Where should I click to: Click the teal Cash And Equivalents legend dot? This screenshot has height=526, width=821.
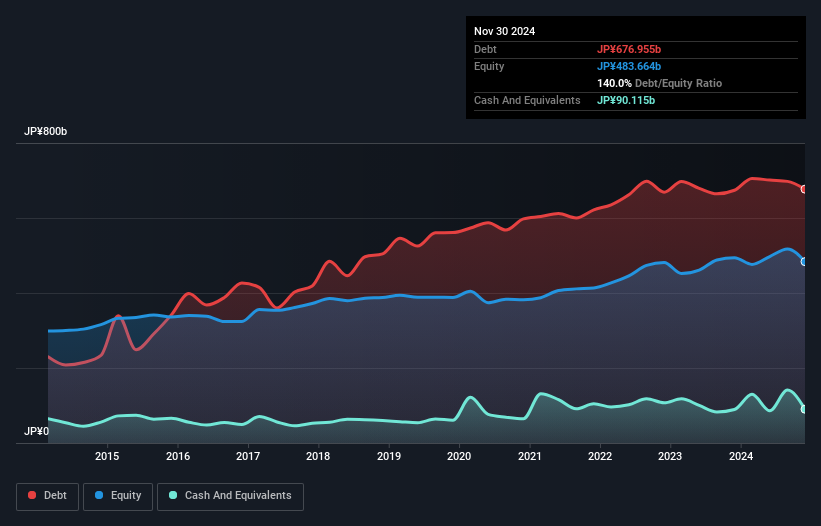pyautogui.click(x=173, y=495)
